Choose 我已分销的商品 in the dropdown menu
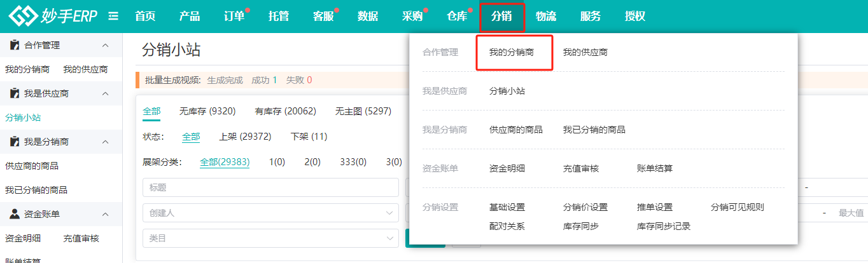The height and width of the screenshot is (263, 868). click(594, 130)
